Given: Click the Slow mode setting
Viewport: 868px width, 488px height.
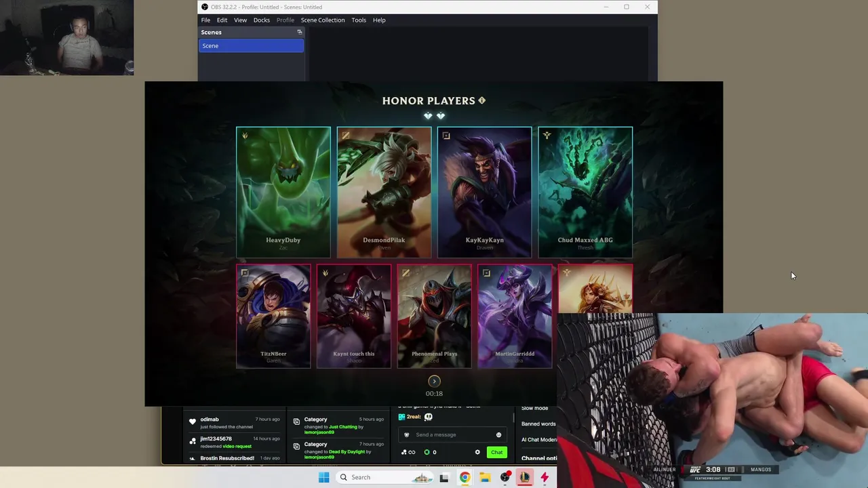Looking at the screenshot, I should pyautogui.click(x=534, y=408).
